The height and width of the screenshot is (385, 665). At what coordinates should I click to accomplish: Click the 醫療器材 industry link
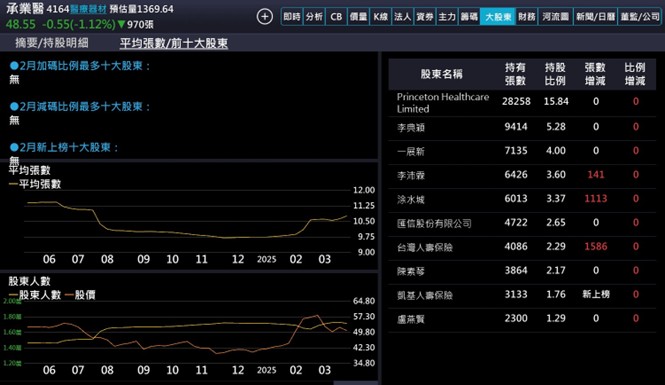point(88,9)
